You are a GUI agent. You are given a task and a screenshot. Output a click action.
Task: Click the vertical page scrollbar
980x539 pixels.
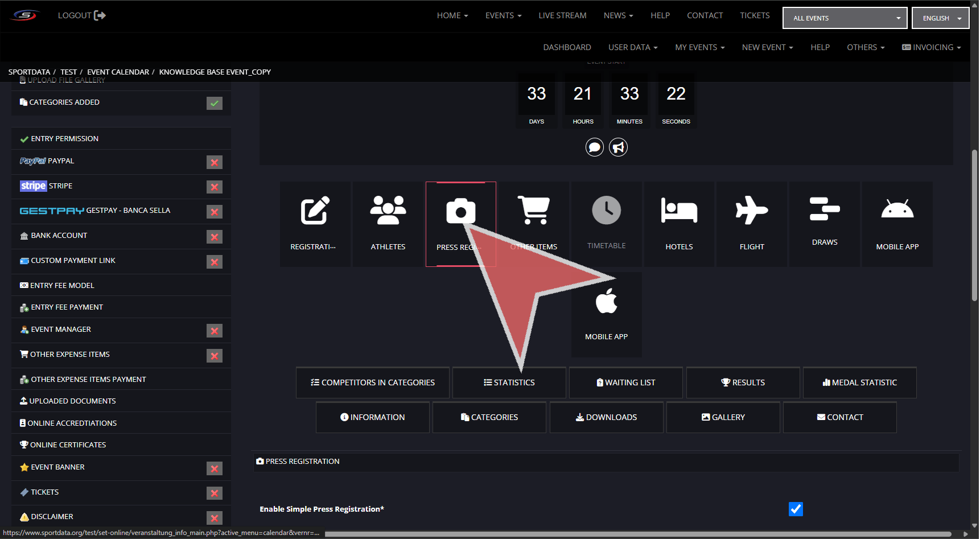click(x=974, y=228)
